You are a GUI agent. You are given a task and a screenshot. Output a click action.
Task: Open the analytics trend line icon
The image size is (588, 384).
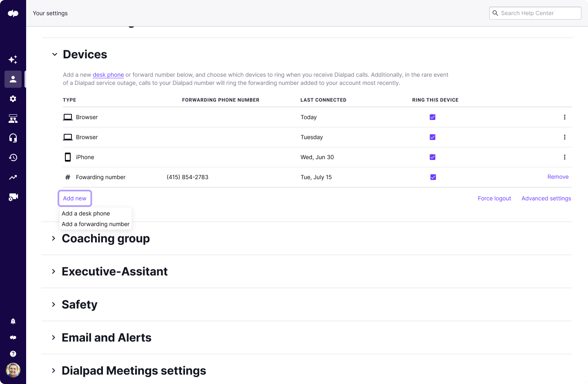coord(13,177)
